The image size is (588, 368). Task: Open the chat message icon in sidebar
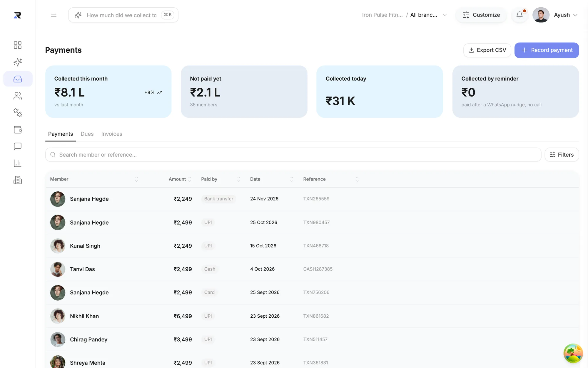click(18, 146)
